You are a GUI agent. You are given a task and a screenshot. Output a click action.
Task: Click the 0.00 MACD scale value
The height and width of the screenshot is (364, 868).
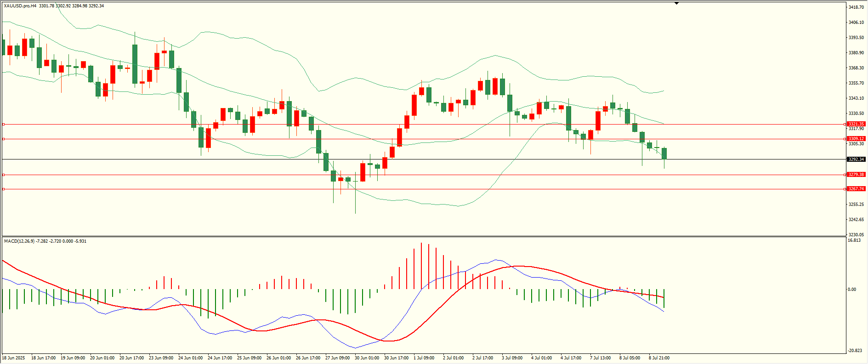coord(852,290)
